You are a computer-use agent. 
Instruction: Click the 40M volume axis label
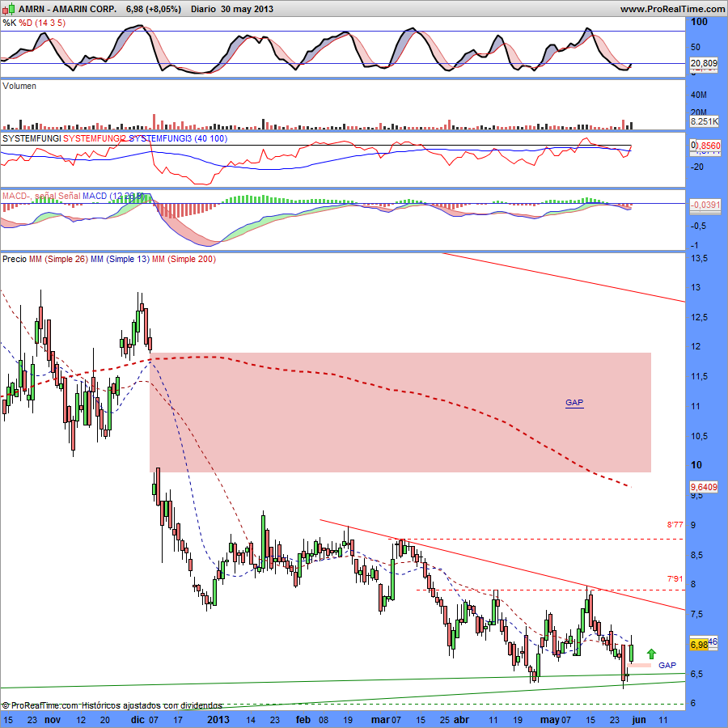[699, 95]
